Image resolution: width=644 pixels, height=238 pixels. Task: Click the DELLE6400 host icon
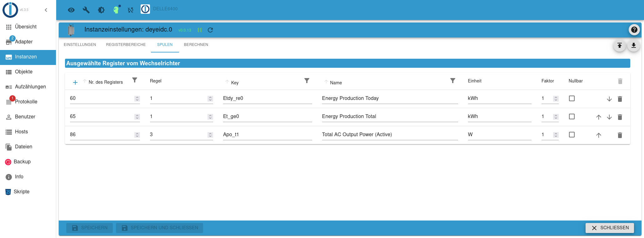pos(145,9)
